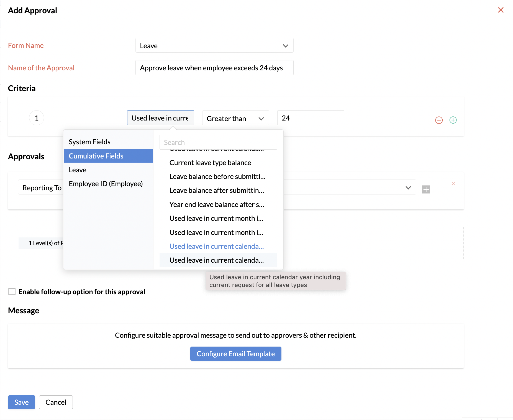
Task: Open the Used leave criteria field selector
Action: pos(160,118)
